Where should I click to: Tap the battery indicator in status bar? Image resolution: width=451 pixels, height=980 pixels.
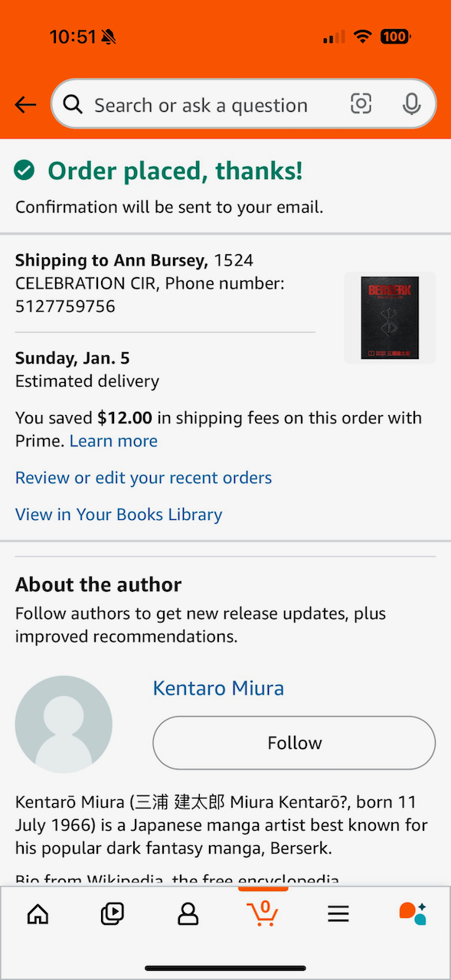click(x=396, y=36)
